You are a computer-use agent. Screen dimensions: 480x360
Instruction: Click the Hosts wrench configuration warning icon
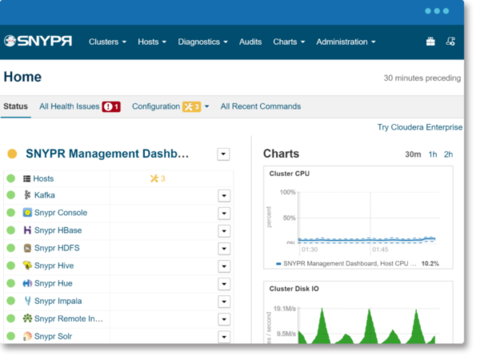[x=154, y=179]
